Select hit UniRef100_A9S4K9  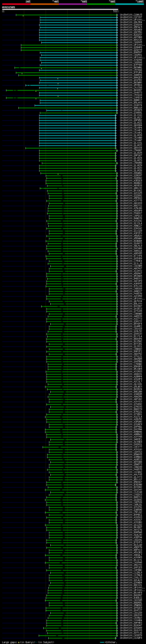point(131,30)
